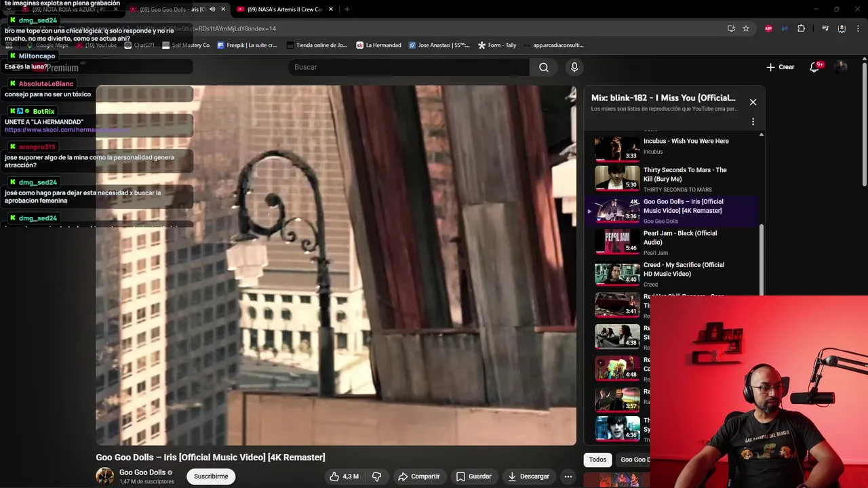
Task: Click the red ABP extension icon
Action: coord(768,28)
